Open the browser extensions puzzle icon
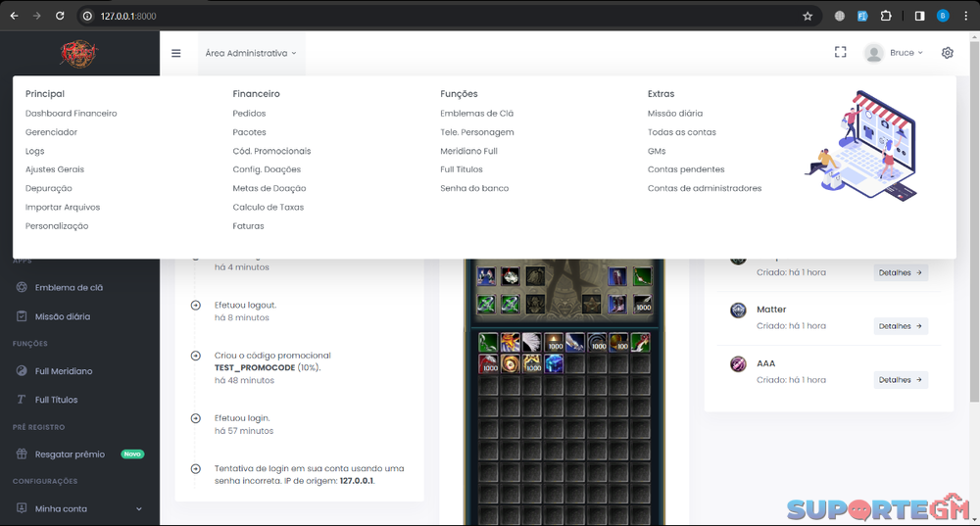This screenshot has height=526, width=980. [x=886, y=16]
